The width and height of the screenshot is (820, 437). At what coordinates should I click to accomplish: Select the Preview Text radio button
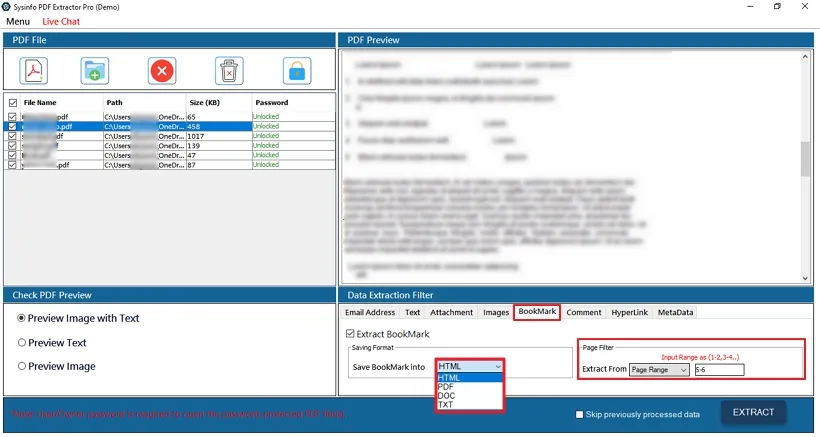point(21,342)
